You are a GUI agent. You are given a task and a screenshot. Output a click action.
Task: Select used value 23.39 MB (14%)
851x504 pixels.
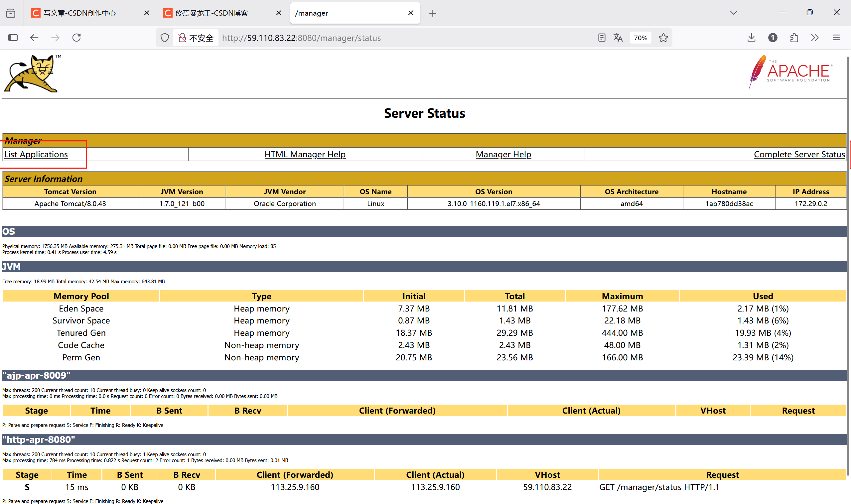pos(763,357)
